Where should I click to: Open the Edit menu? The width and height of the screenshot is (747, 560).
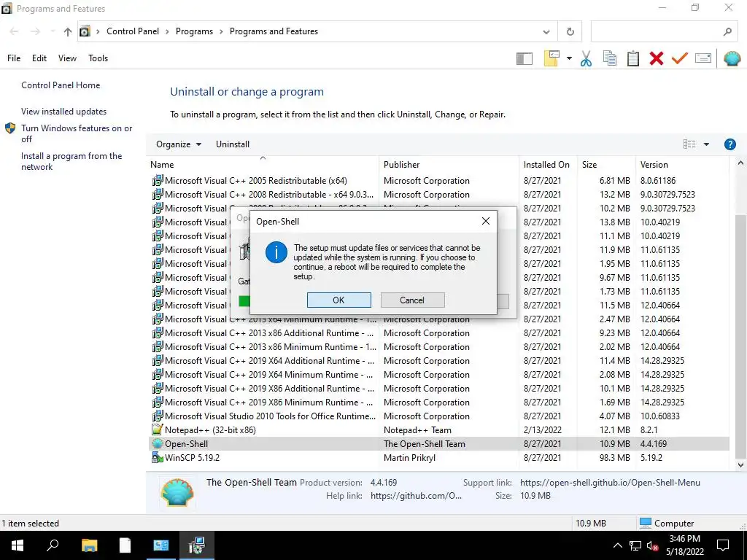tap(39, 58)
